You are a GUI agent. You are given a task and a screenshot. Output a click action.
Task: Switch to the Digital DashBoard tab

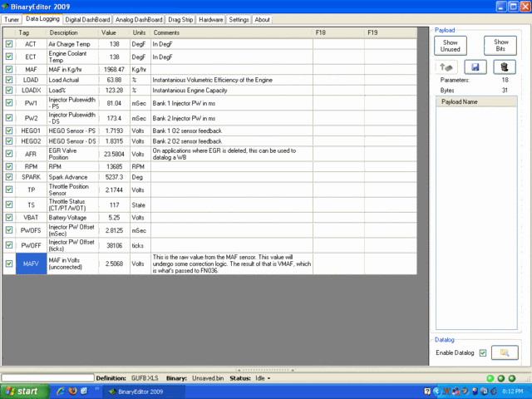[x=87, y=20]
